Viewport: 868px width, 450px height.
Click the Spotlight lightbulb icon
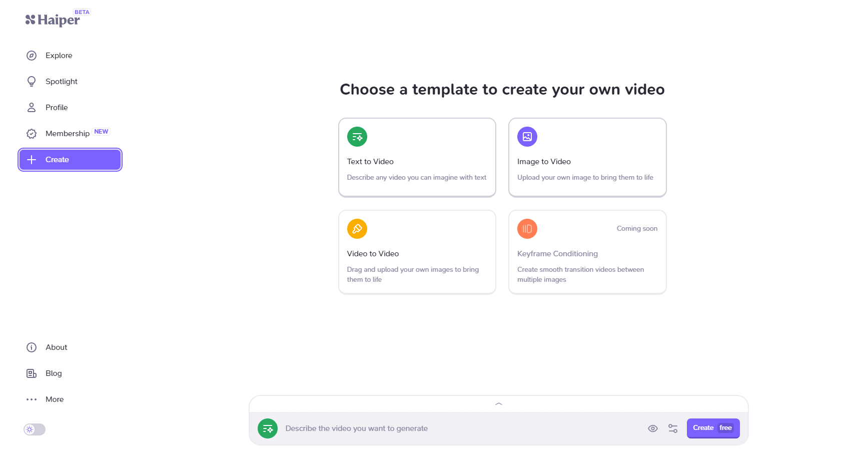click(x=32, y=82)
